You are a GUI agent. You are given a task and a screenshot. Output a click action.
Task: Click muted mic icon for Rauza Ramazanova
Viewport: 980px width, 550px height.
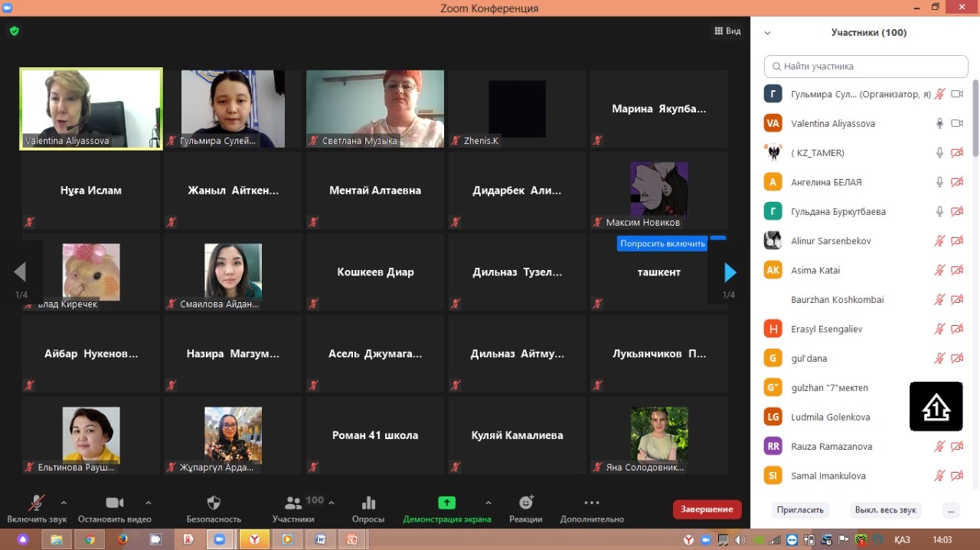[x=939, y=446]
